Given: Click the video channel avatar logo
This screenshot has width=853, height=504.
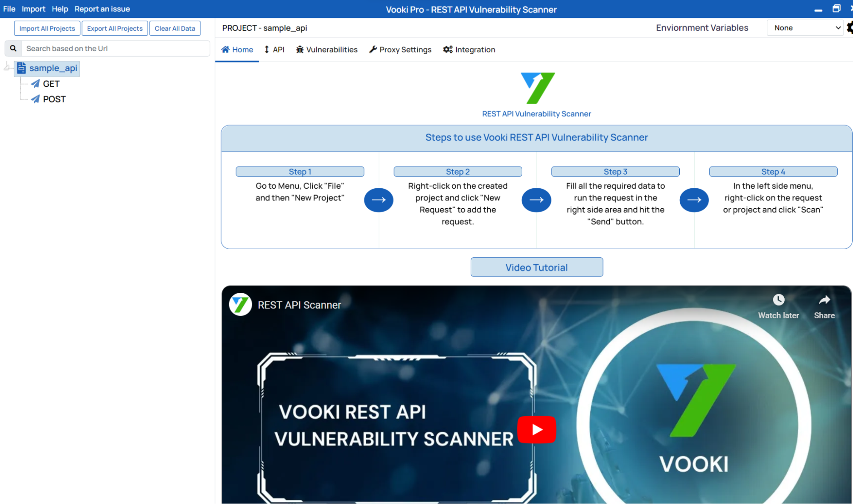Looking at the screenshot, I should click(x=240, y=304).
